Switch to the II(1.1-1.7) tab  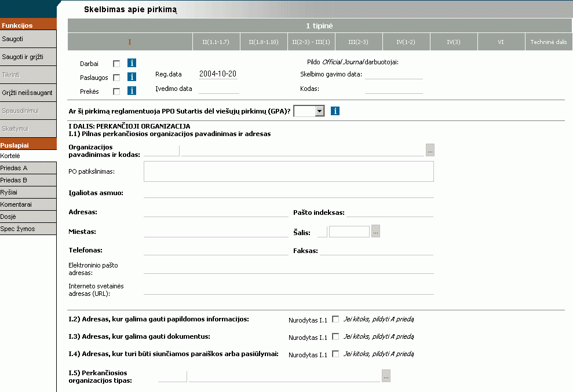click(216, 42)
